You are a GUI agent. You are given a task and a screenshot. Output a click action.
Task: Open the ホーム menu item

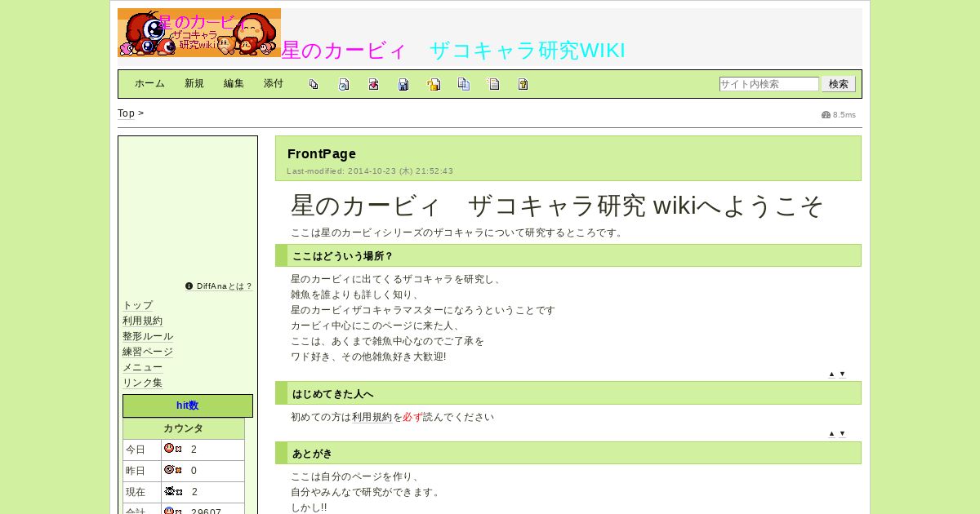coord(149,83)
